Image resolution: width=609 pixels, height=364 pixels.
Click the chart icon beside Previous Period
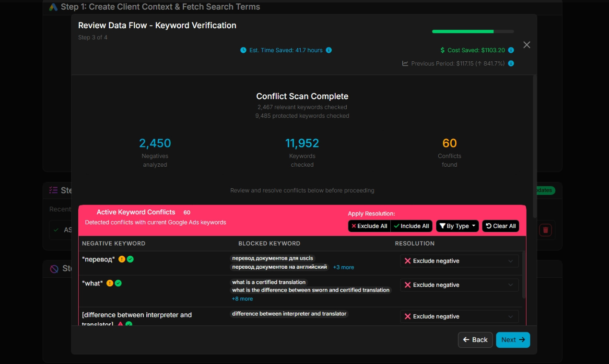coord(405,64)
